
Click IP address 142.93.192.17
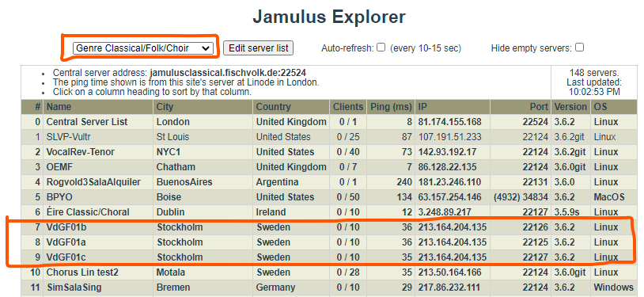tap(447, 152)
